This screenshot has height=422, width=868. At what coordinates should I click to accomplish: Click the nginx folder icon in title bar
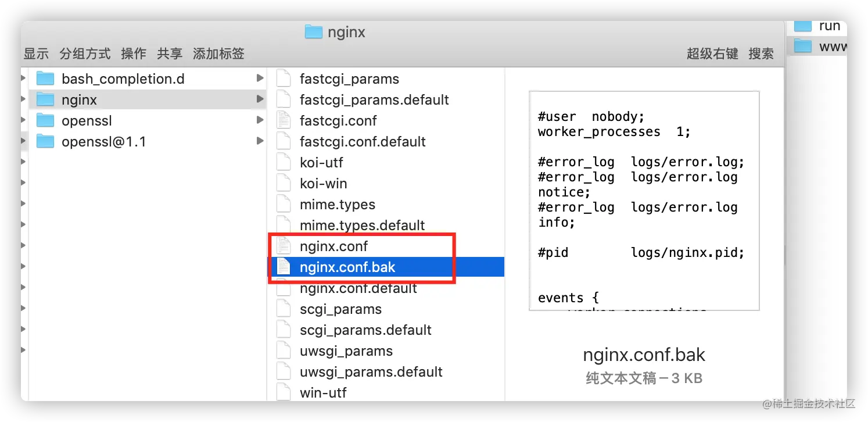coord(314,31)
